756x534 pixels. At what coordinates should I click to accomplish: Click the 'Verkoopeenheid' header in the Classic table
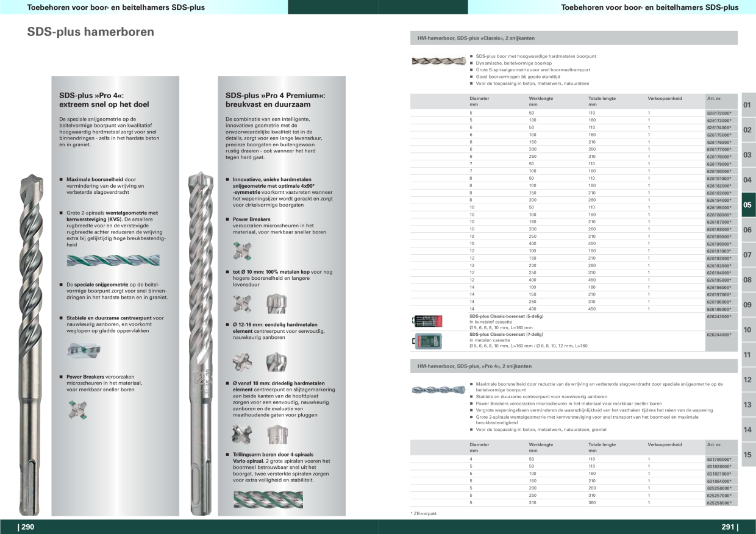(x=665, y=98)
